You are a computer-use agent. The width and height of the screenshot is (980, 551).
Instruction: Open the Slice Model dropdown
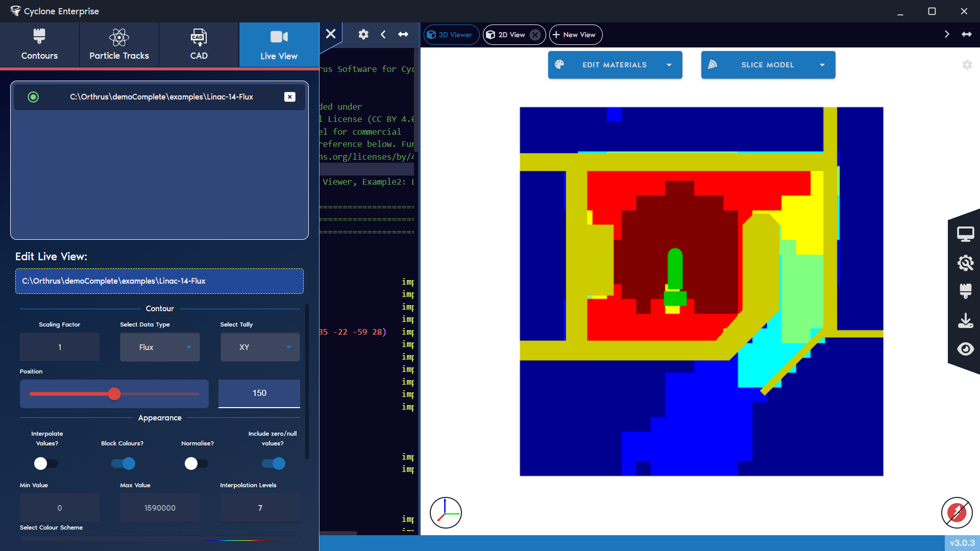tap(768, 65)
